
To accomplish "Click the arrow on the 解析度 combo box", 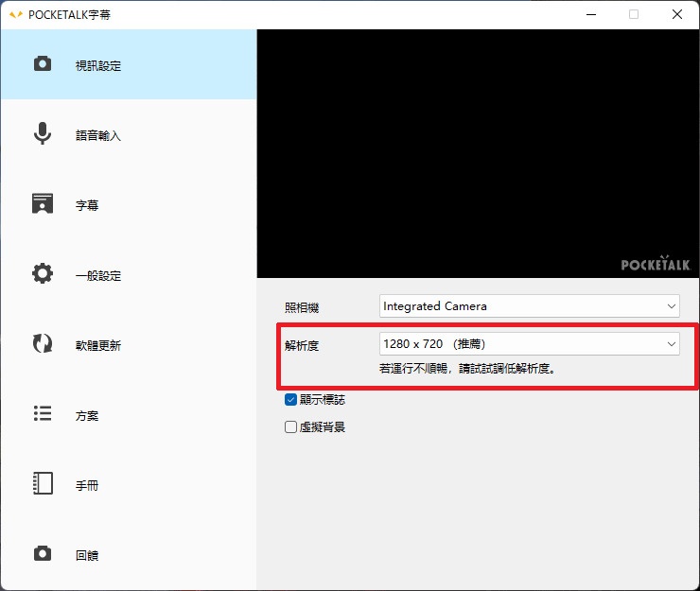I will 671,344.
